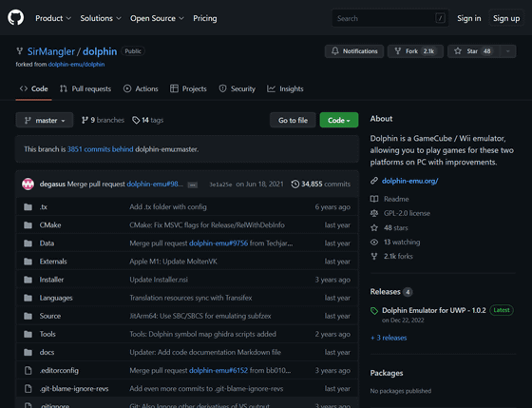Viewport: 532px width, 408px height.
Task: Open the 14 tags link
Action: 148,120
